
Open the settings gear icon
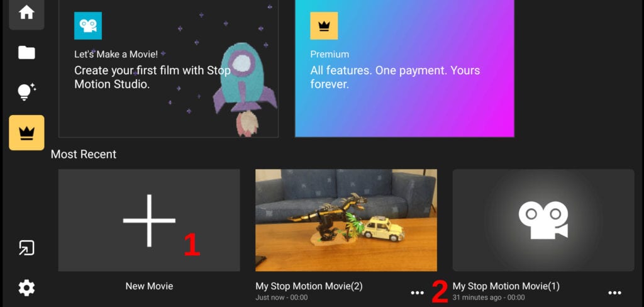[x=26, y=287]
